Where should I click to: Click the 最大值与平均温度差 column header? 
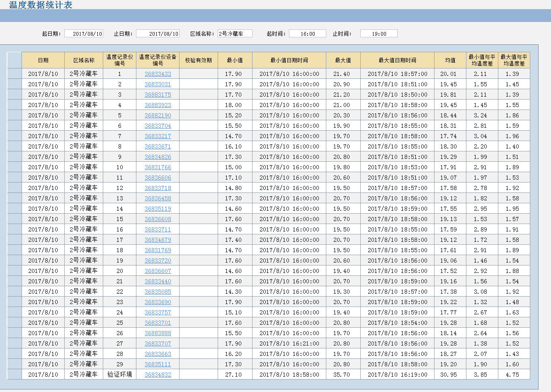514,60
